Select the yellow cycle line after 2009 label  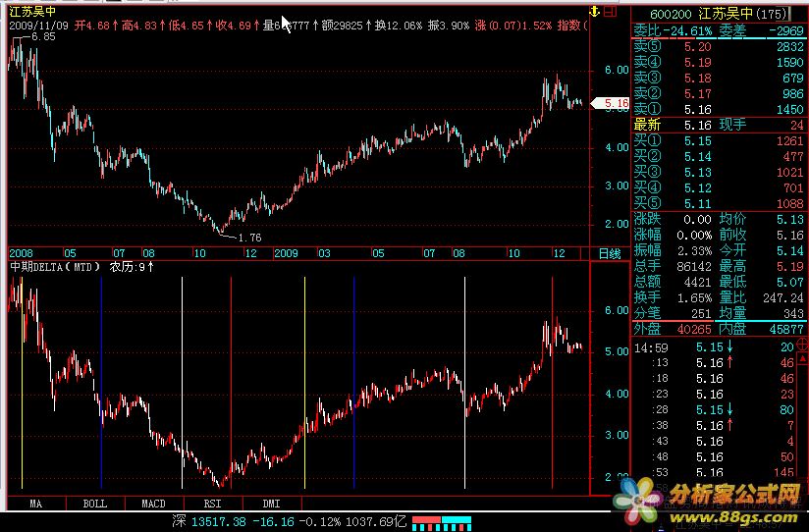[x=305, y=382]
